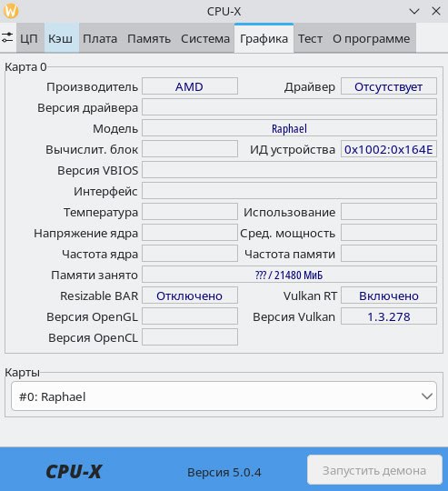Click the empty Вычислит. блок field

coord(190,149)
